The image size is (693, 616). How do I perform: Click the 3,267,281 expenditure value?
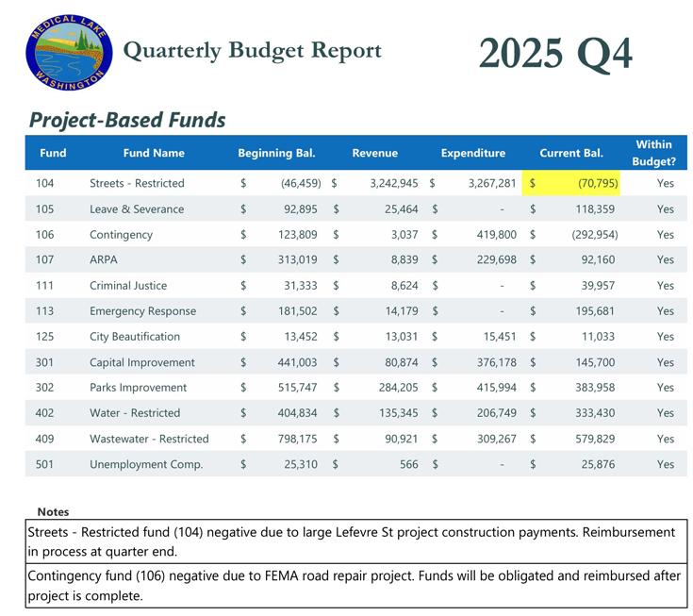coord(492,183)
